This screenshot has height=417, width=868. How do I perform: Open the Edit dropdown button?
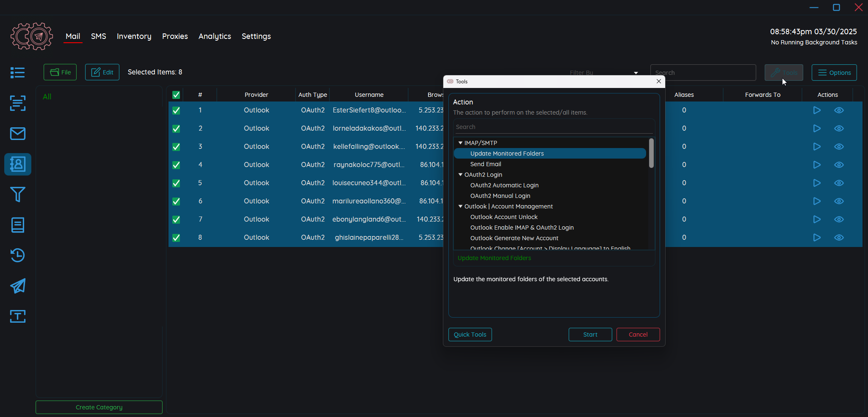102,72
